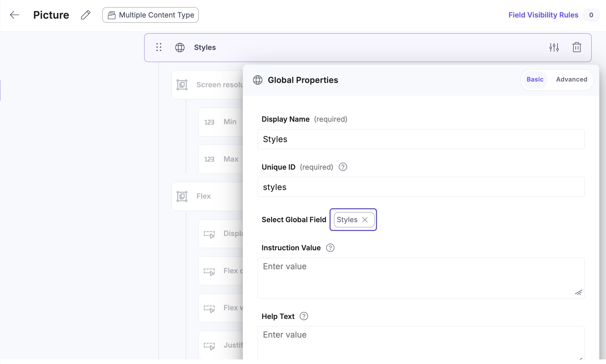Image resolution: width=606 pixels, height=364 pixels.
Task: Delete the Styles field with trash icon
Action: pos(577,47)
